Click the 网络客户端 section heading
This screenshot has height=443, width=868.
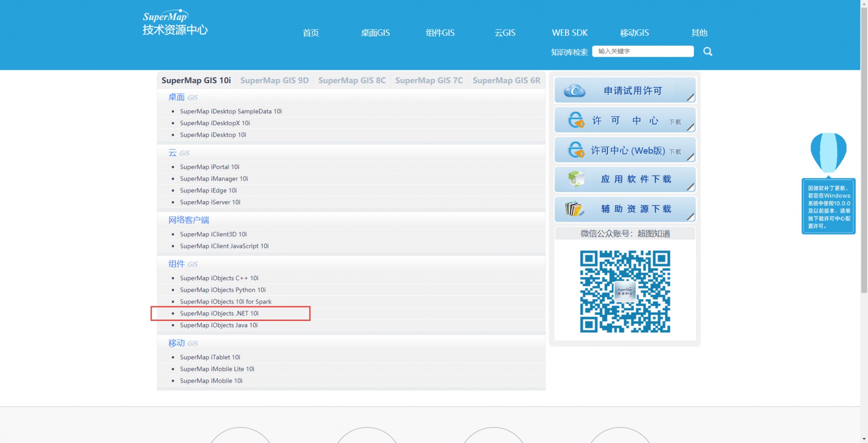click(x=189, y=220)
